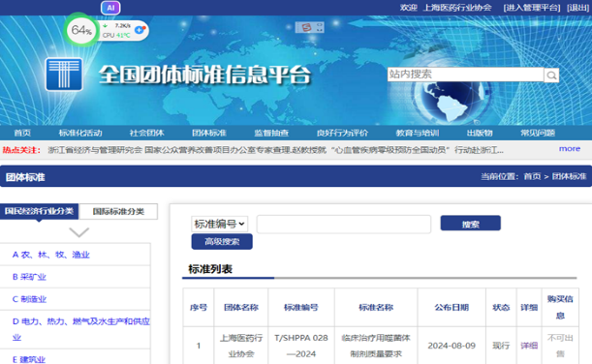Screen dimensions: 592x364
Task: Click the 站内搜索 input field
Action: tap(465, 75)
